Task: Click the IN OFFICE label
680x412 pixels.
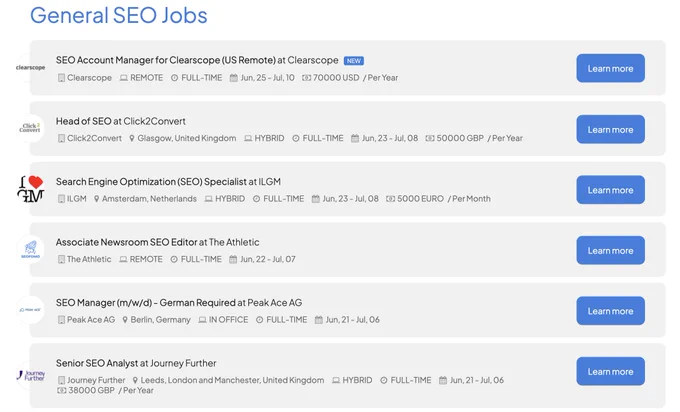Action: click(229, 320)
